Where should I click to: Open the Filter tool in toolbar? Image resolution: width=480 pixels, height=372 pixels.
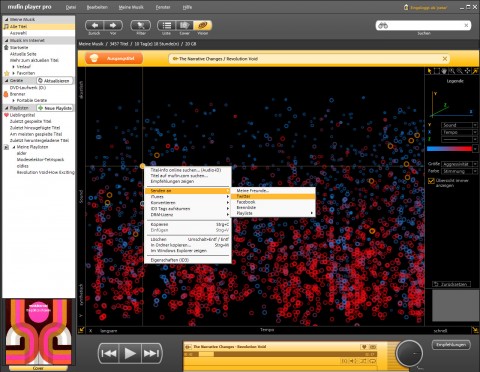141,25
